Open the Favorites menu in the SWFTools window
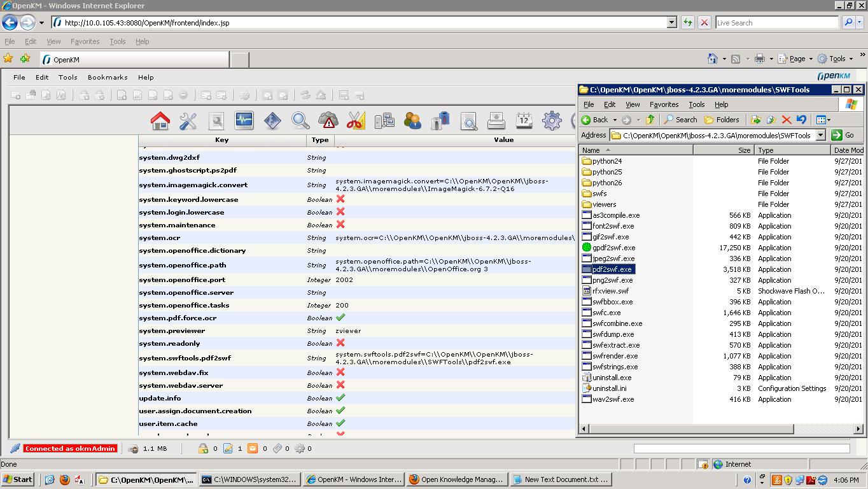868x489 pixels. click(664, 104)
